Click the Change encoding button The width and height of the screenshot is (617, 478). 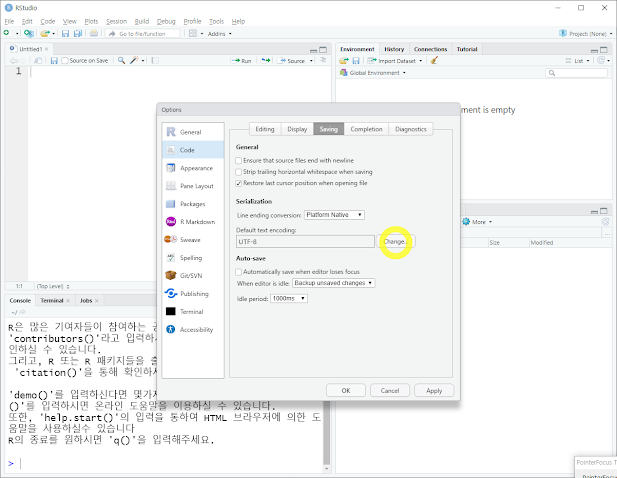(395, 242)
